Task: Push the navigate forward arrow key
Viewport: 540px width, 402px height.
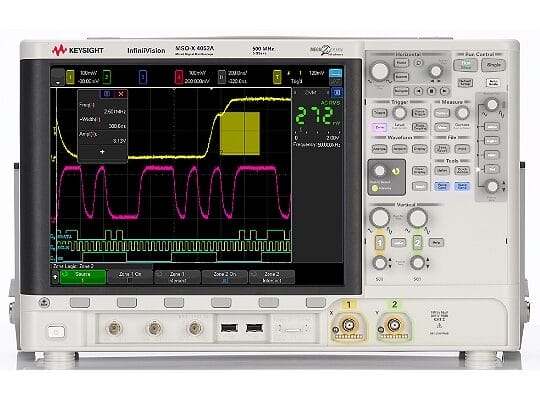Action: 445,91
